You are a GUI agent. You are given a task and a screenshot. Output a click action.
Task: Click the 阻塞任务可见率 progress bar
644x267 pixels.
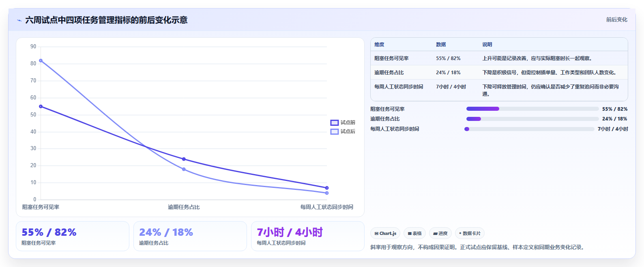532,109
